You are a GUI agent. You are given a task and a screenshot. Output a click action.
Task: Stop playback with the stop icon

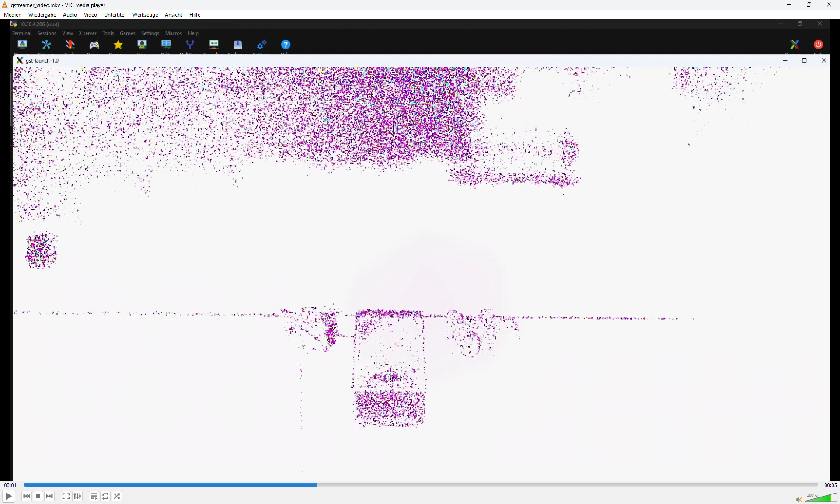pyautogui.click(x=38, y=496)
